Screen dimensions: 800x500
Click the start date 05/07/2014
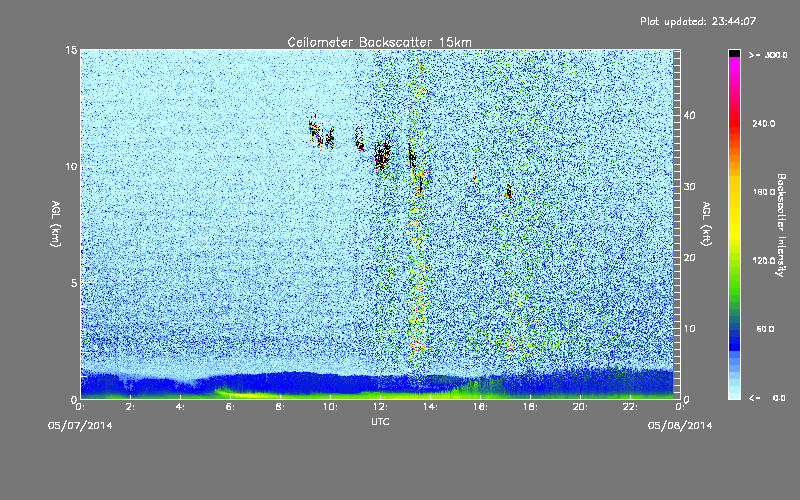tap(80, 425)
